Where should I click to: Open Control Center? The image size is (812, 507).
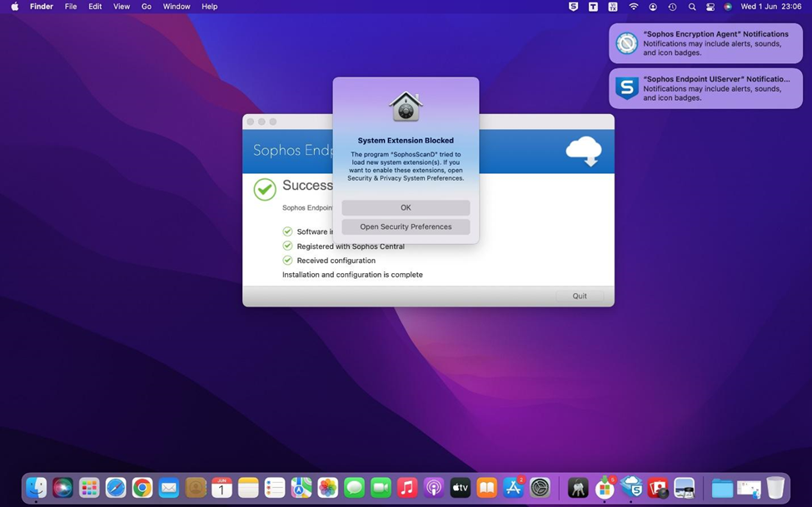point(710,7)
